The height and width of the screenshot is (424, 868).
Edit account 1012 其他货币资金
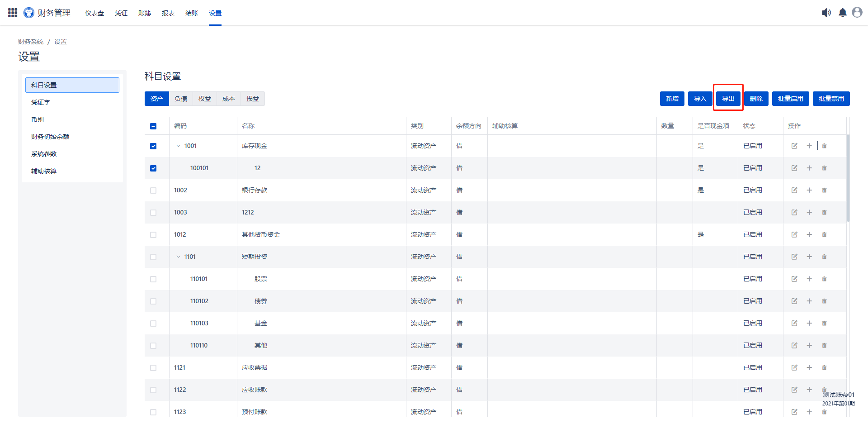(x=794, y=234)
